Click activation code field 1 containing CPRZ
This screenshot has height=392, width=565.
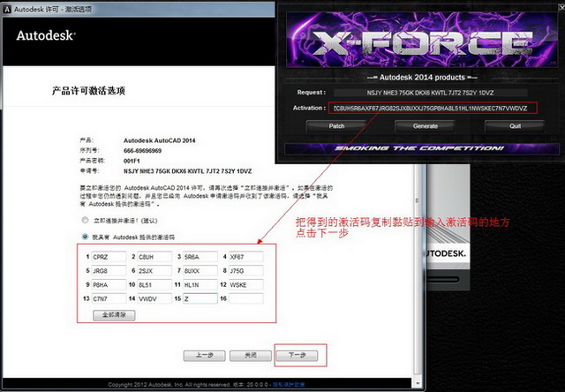[109, 257]
